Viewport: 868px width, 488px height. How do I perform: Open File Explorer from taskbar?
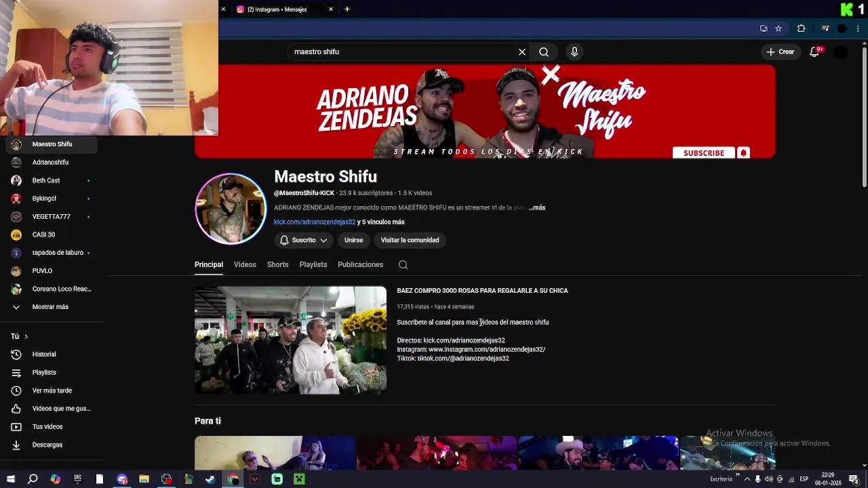[144, 479]
